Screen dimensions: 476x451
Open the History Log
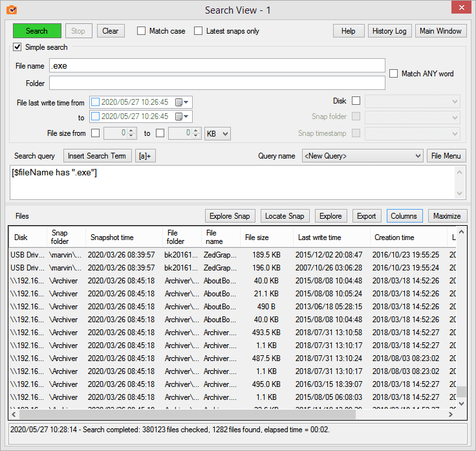pyautogui.click(x=389, y=31)
